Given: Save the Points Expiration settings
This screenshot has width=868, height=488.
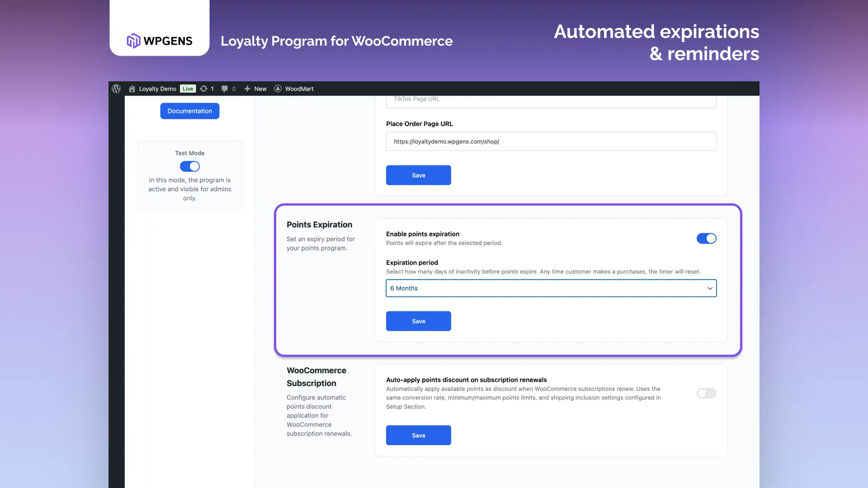Looking at the screenshot, I should tap(418, 321).
